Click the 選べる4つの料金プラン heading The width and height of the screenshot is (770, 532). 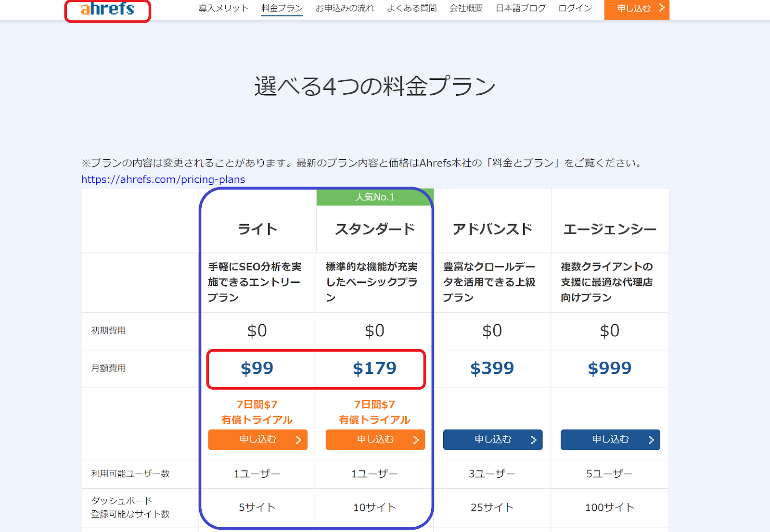point(375,87)
